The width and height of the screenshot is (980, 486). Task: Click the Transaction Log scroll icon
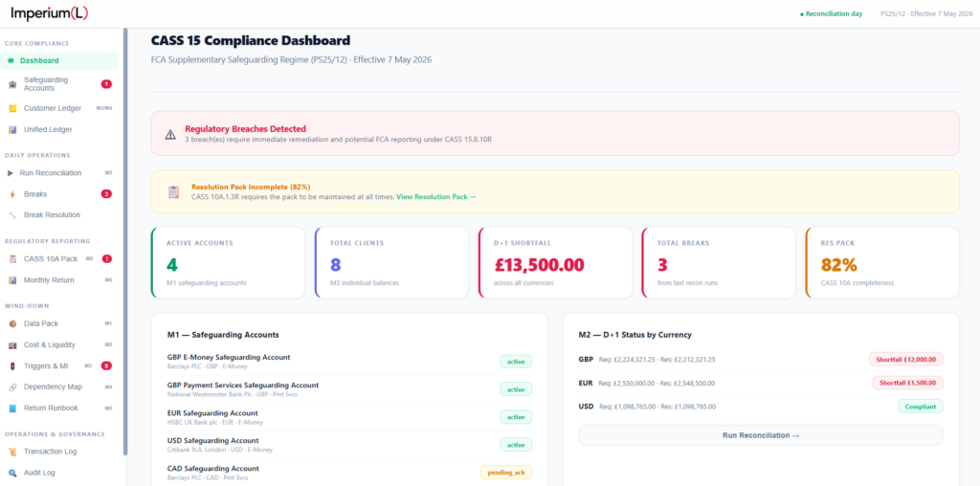point(12,452)
